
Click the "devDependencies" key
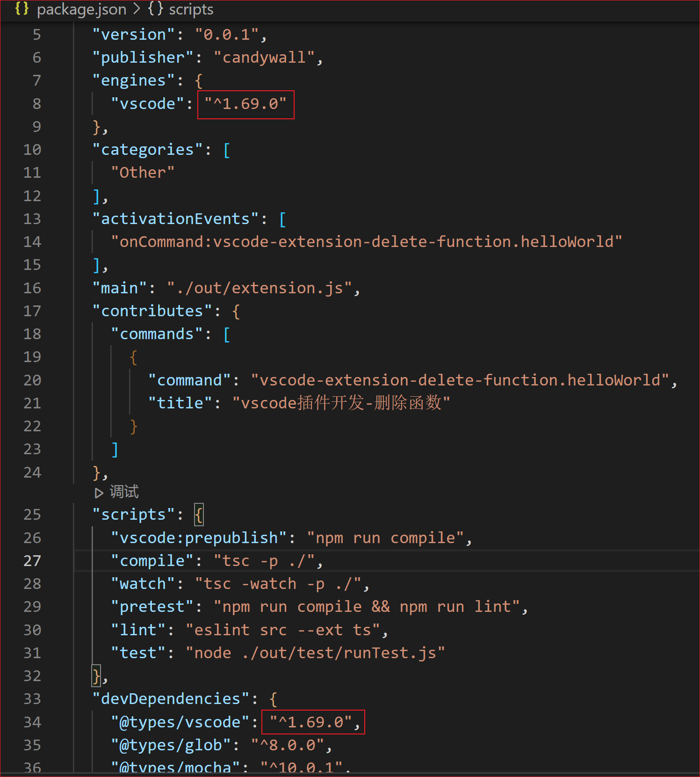point(171,699)
